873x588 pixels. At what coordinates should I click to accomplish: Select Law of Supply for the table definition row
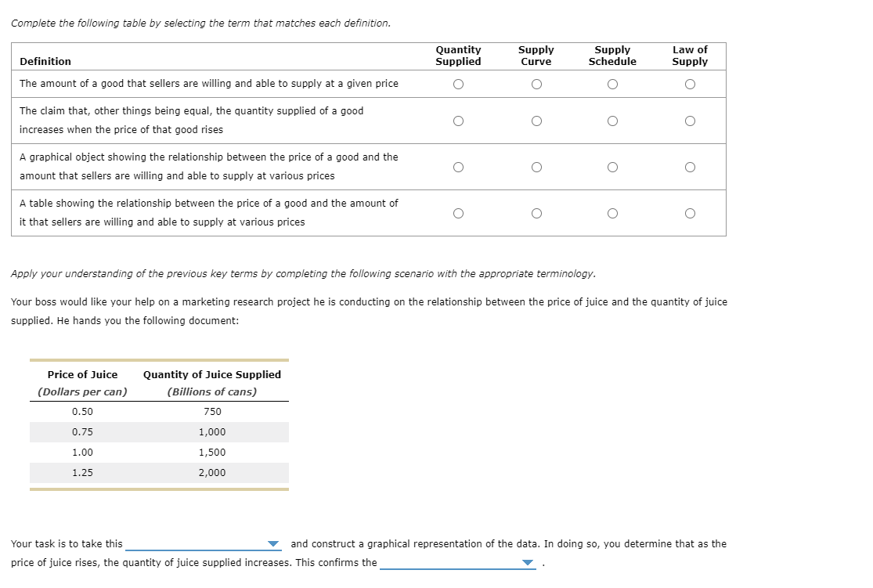click(x=690, y=213)
